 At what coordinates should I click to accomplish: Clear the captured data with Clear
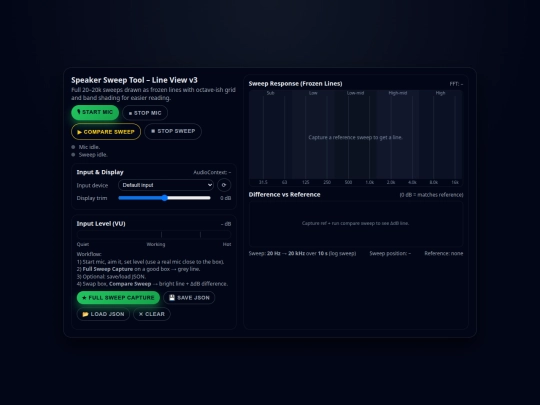pos(152,314)
